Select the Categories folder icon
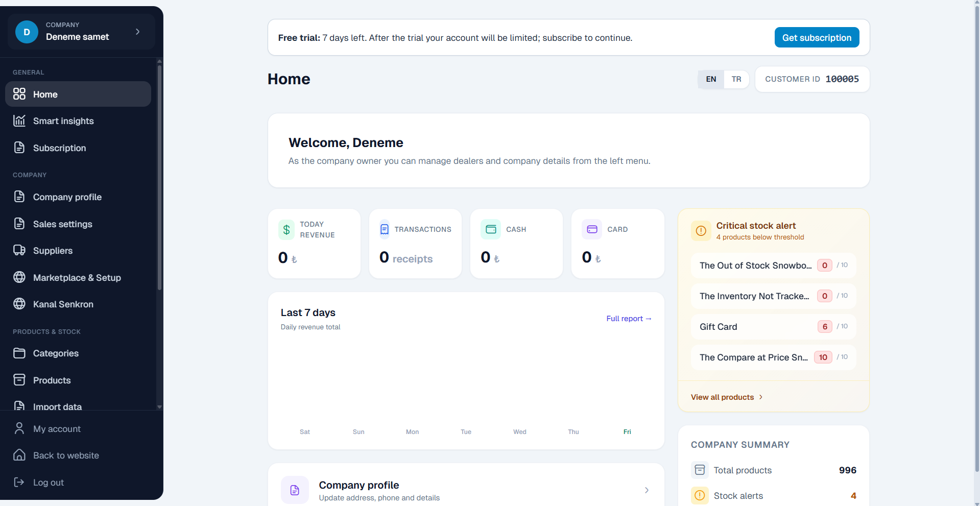The height and width of the screenshot is (506, 980). pos(19,353)
